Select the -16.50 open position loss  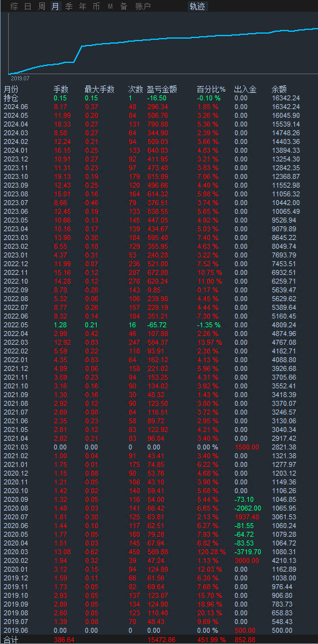[x=157, y=98]
